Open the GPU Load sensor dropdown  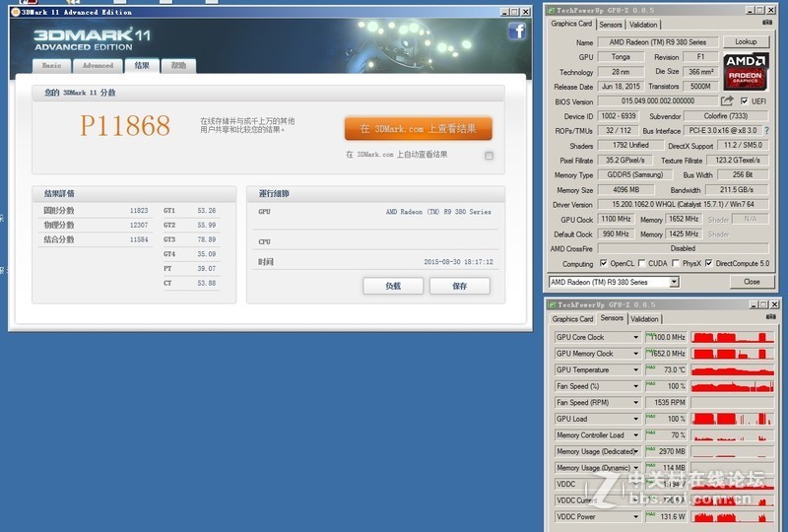pyautogui.click(x=635, y=419)
